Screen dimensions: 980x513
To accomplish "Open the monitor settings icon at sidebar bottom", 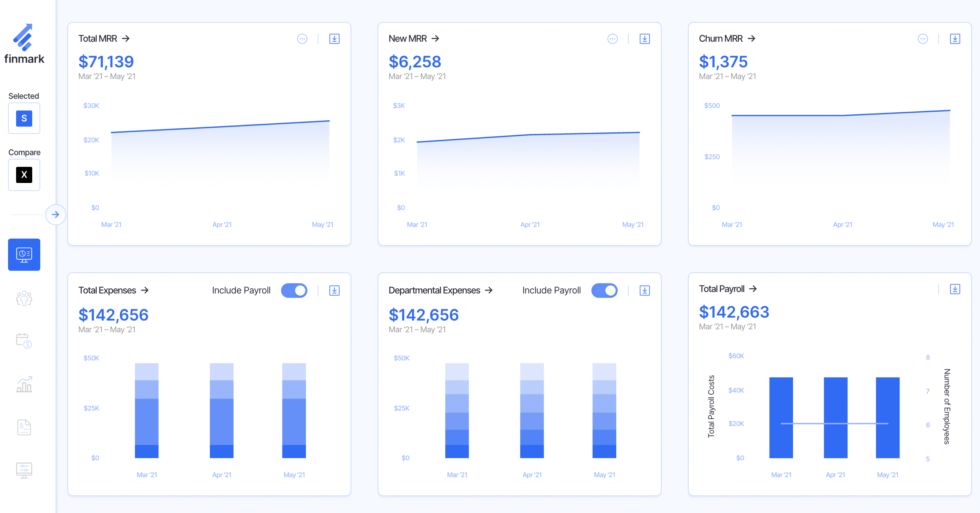I will pyautogui.click(x=24, y=469).
